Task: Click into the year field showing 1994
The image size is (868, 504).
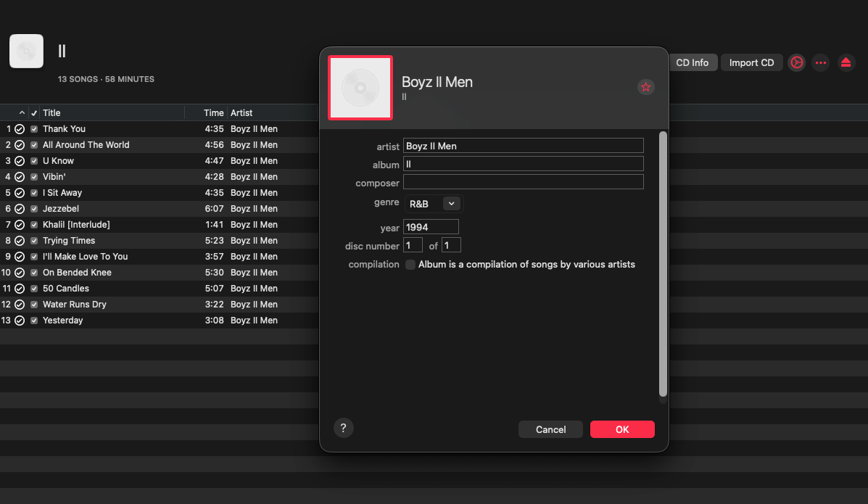Action: 431,227
